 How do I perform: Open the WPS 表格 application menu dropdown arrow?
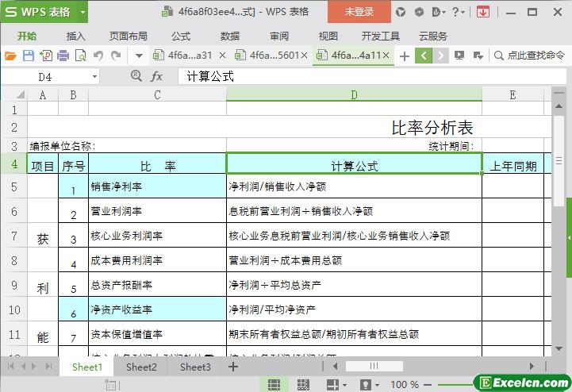(83, 12)
